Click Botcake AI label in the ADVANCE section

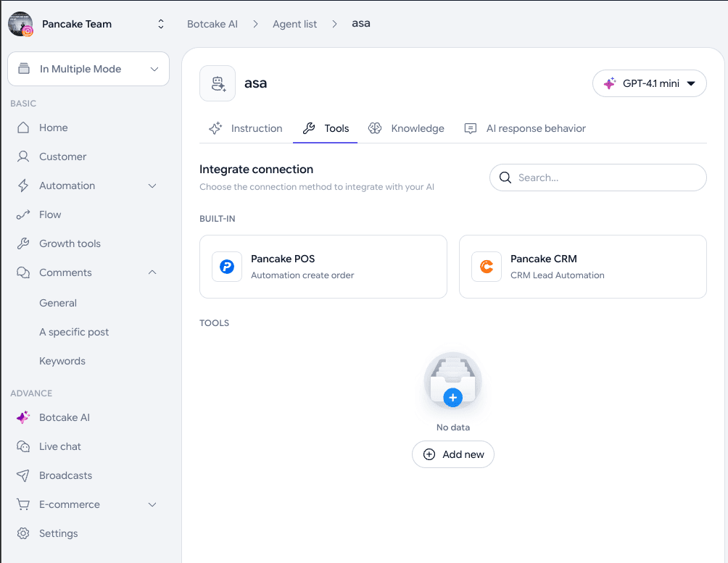pyautogui.click(x=65, y=417)
